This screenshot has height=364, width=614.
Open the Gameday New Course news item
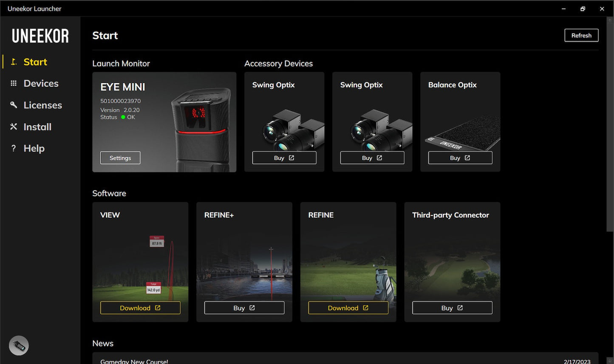coord(134,361)
